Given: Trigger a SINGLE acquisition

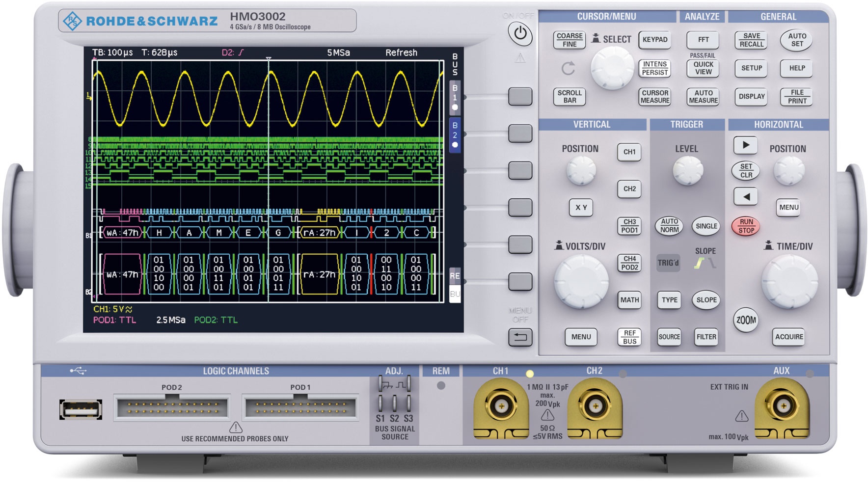Looking at the screenshot, I should (705, 226).
